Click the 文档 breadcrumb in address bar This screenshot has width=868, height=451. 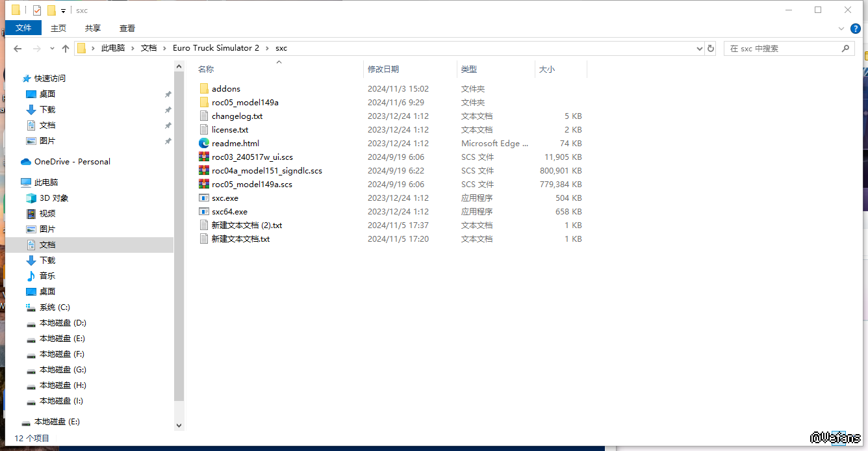click(x=149, y=48)
